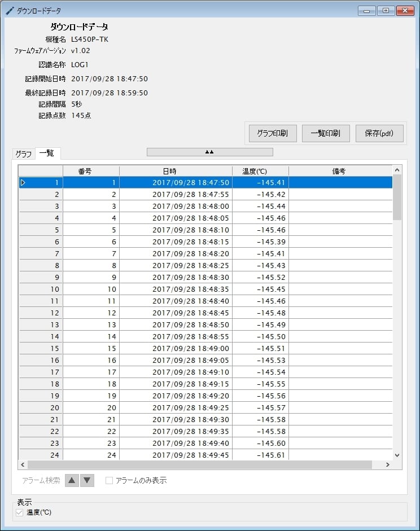
Task: Click the 備考 cell in row 10
Action: click(340, 289)
